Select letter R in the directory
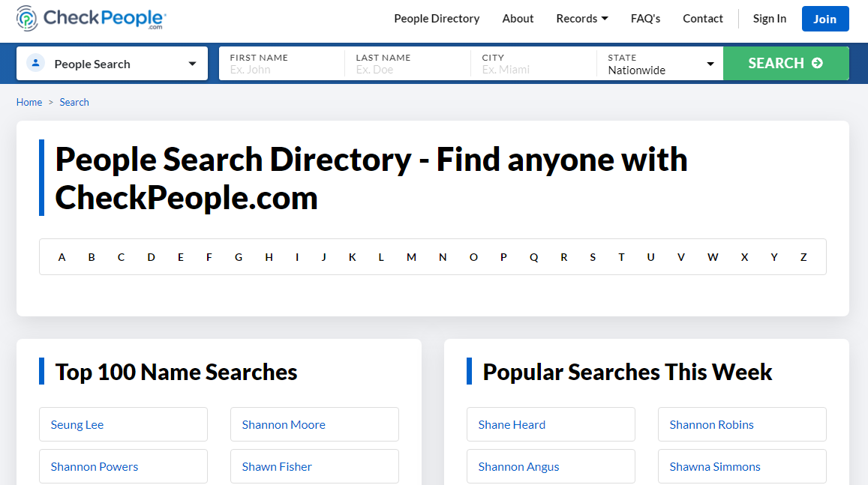The image size is (868, 485). (563, 257)
